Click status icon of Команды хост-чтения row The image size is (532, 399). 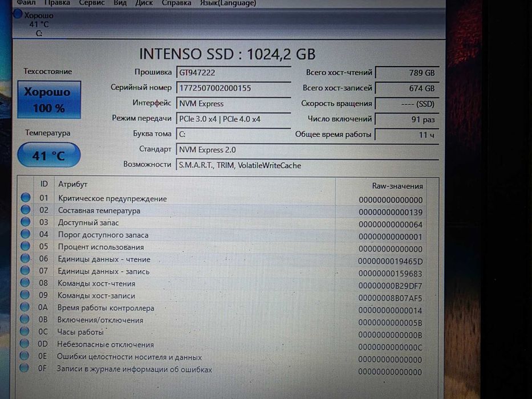(25, 282)
